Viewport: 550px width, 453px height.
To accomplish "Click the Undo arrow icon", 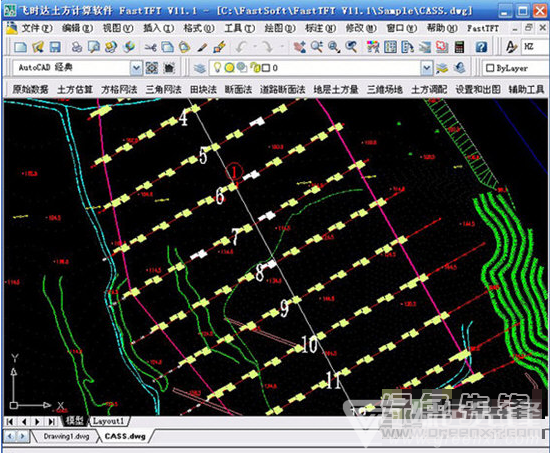I will (x=241, y=47).
